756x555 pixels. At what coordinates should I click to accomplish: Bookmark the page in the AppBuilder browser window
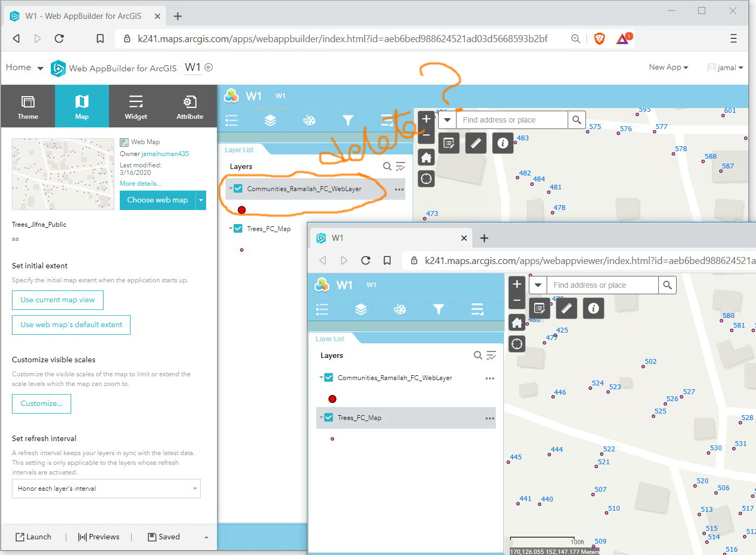click(100, 38)
